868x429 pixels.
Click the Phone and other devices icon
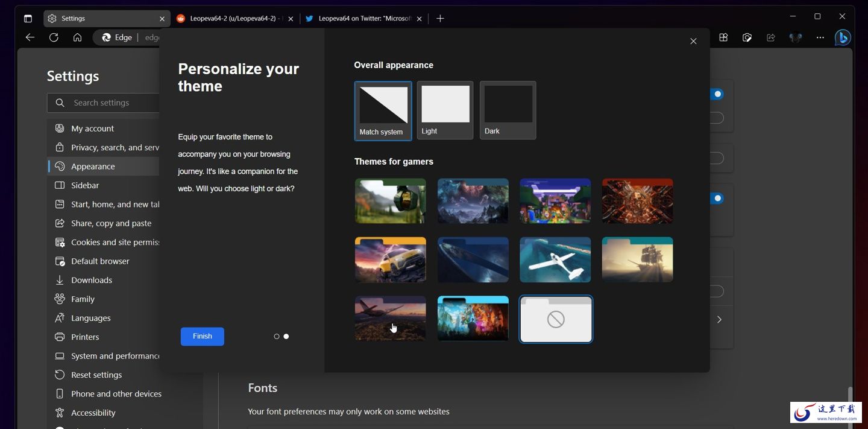[60, 393]
